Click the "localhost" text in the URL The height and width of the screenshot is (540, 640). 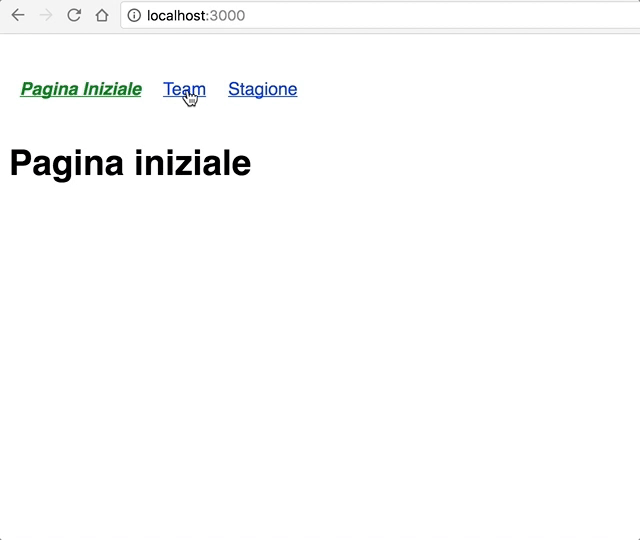point(177,15)
